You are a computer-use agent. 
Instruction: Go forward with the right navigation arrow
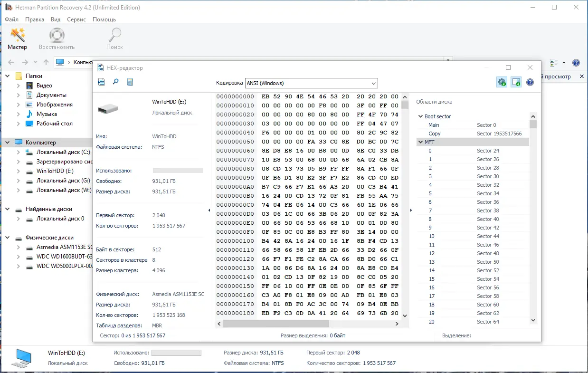(x=25, y=62)
